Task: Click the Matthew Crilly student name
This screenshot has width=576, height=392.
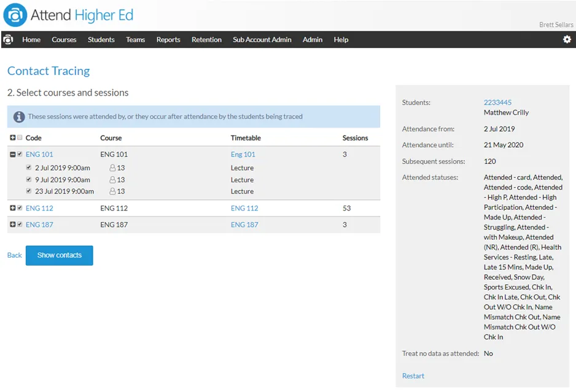Action: (x=506, y=112)
